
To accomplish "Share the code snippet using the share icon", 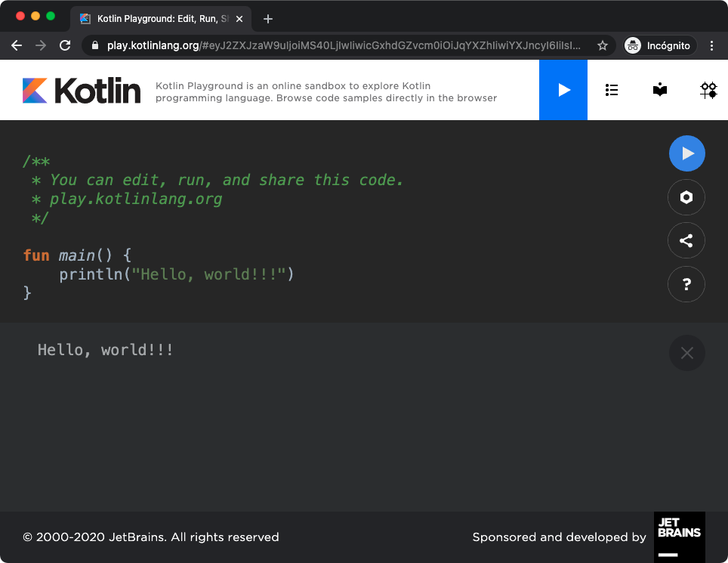I will (x=686, y=240).
